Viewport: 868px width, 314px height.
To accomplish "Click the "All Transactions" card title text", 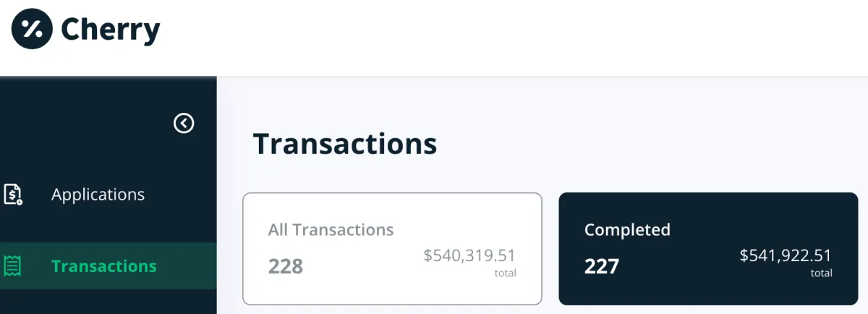I will (x=331, y=230).
